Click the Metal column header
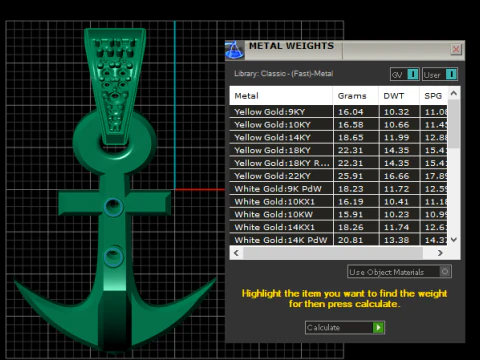This screenshot has width=480, height=360. click(281, 96)
